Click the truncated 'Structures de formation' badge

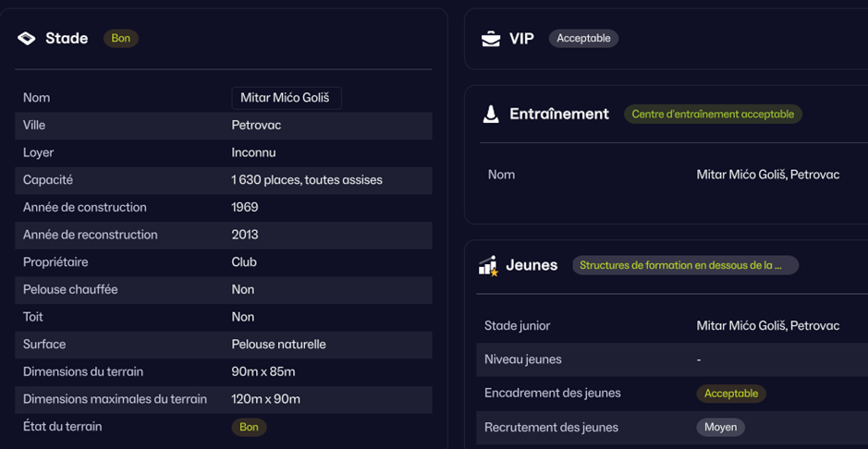[684, 265]
